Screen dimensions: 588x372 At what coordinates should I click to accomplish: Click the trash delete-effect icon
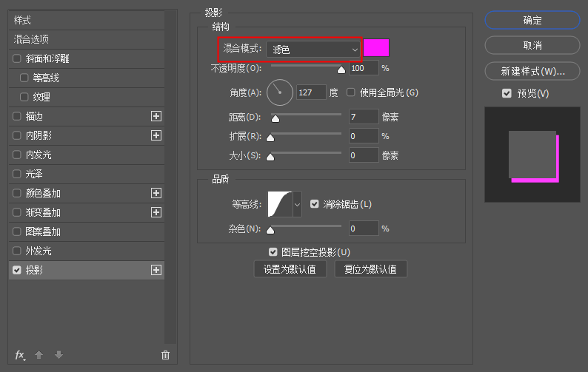(165, 355)
